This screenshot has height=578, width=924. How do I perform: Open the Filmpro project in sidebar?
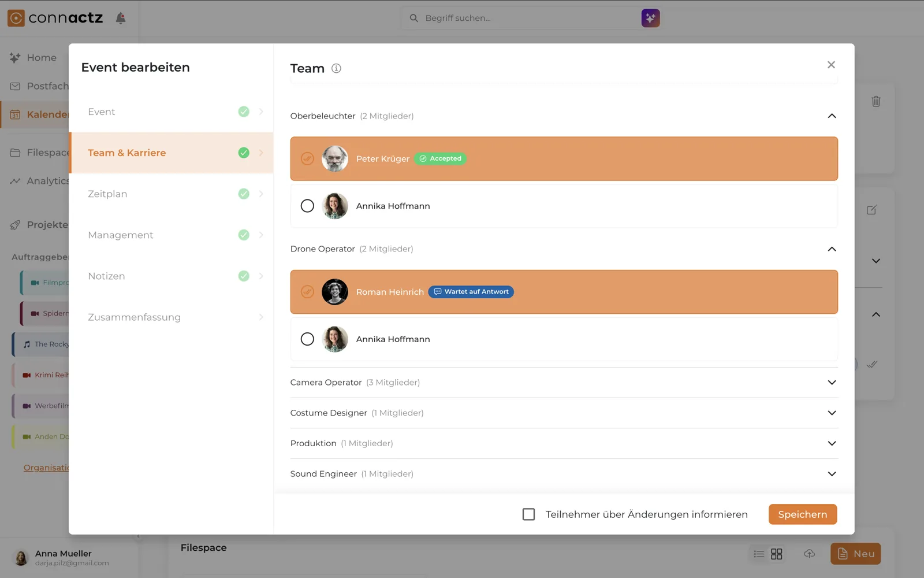(x=44, y=283)
